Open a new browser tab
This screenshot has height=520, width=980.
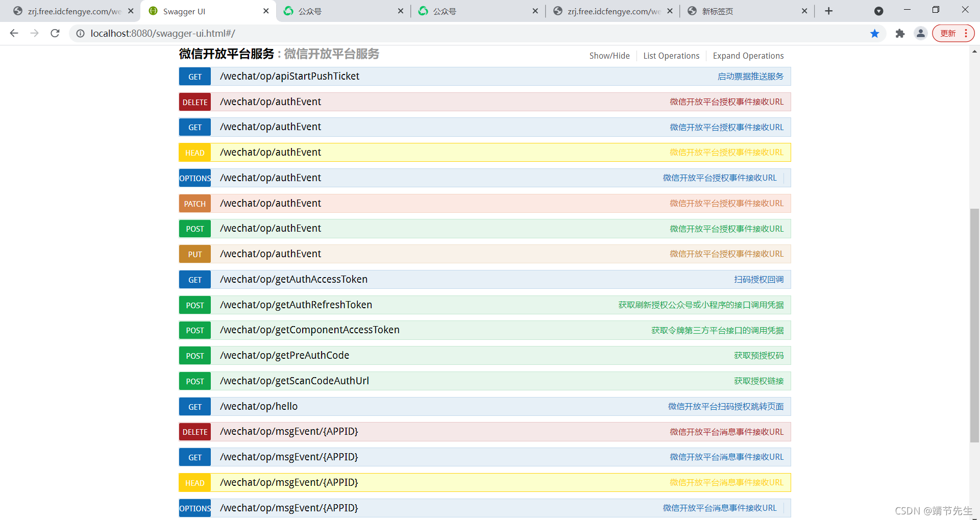pos(829,11)
